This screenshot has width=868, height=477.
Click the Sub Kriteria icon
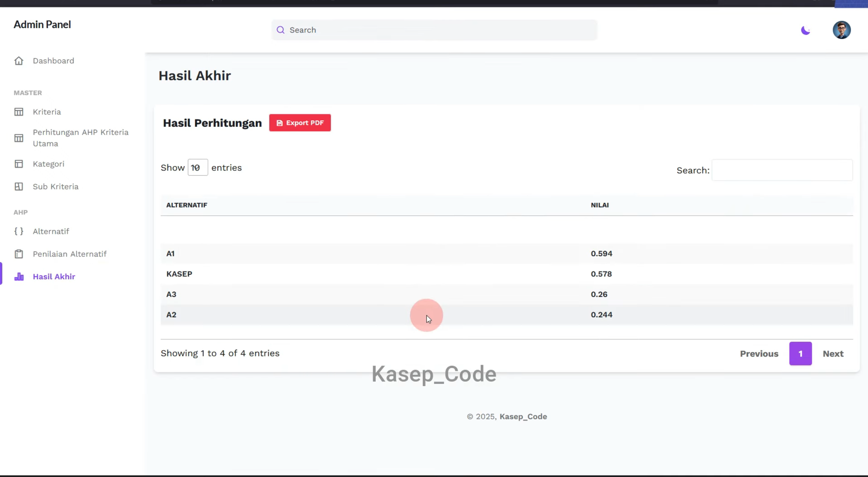click(19, 187)
